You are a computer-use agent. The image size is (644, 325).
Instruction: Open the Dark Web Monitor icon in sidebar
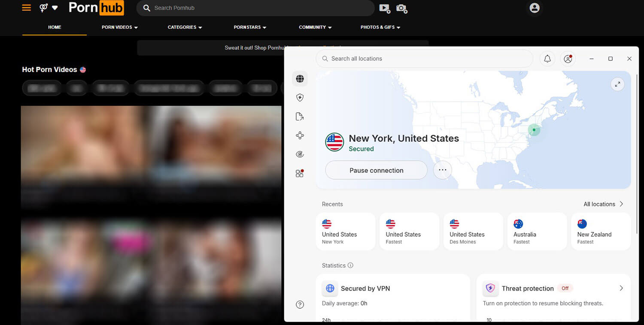tap(300, 154)
